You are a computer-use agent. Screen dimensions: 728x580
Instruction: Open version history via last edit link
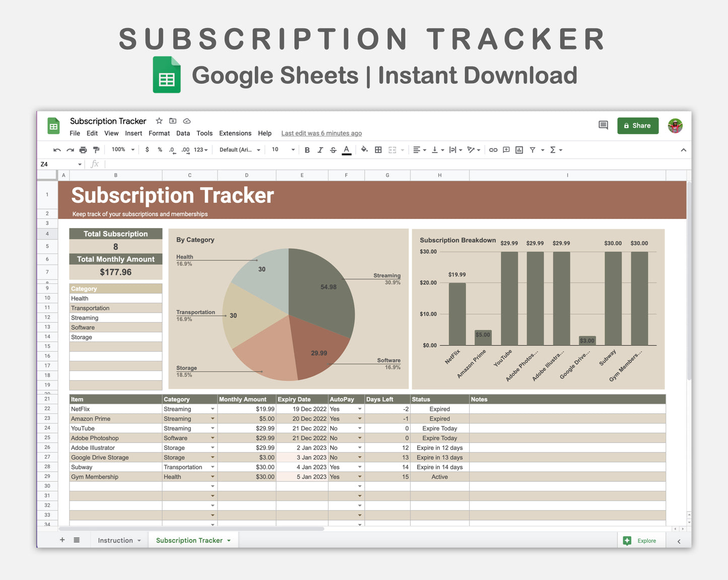(321, 133)
